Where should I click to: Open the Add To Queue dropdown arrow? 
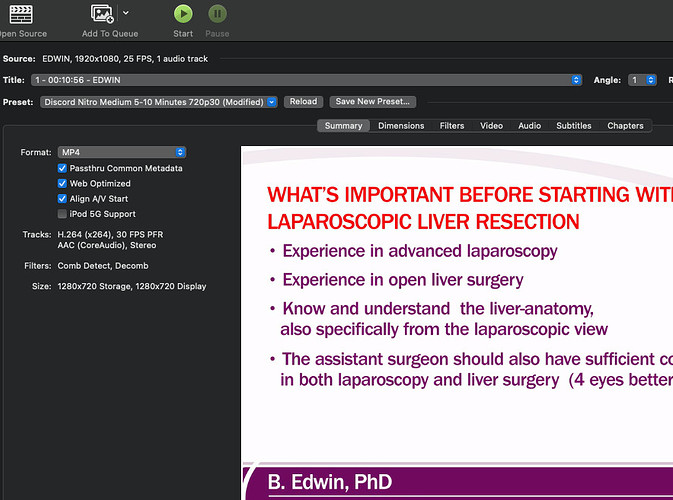pyautogui.click(x=125, y=13)
